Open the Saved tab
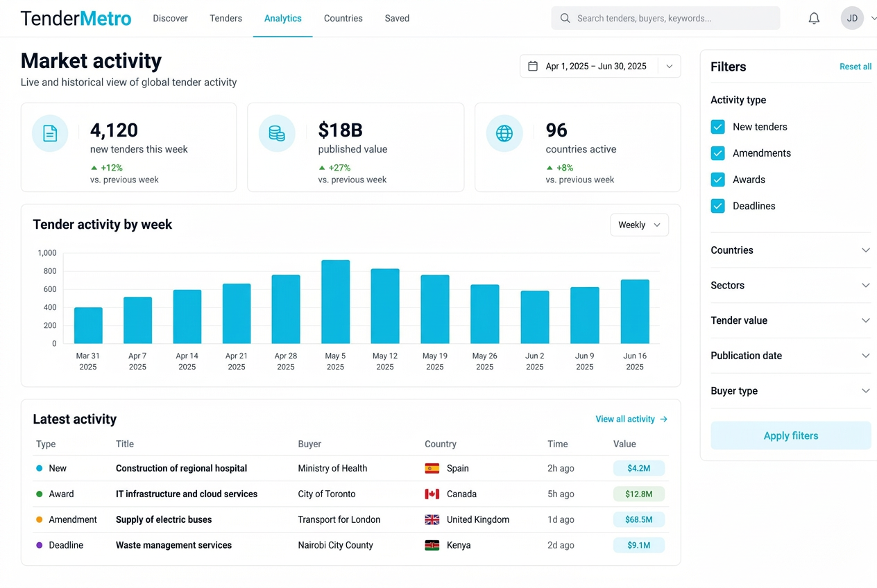The height and width of the screenshot is (588, 877). click(x=397, y=19)
